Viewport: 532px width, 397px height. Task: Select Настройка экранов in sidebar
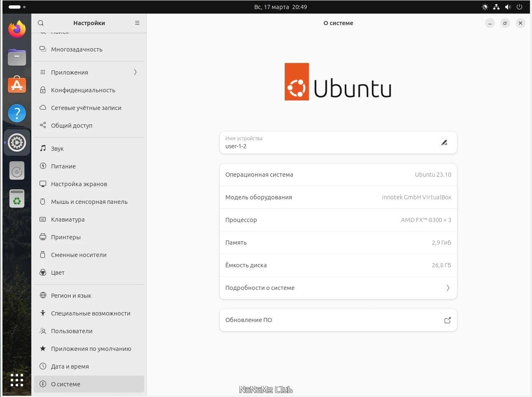click(89, 184)
